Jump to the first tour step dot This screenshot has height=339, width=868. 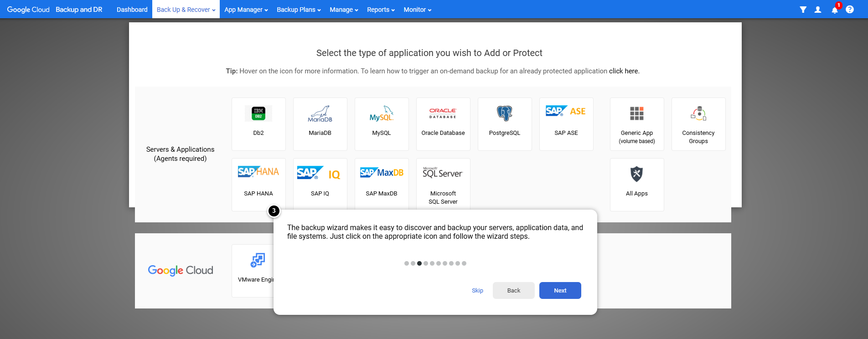click(407, 263)
